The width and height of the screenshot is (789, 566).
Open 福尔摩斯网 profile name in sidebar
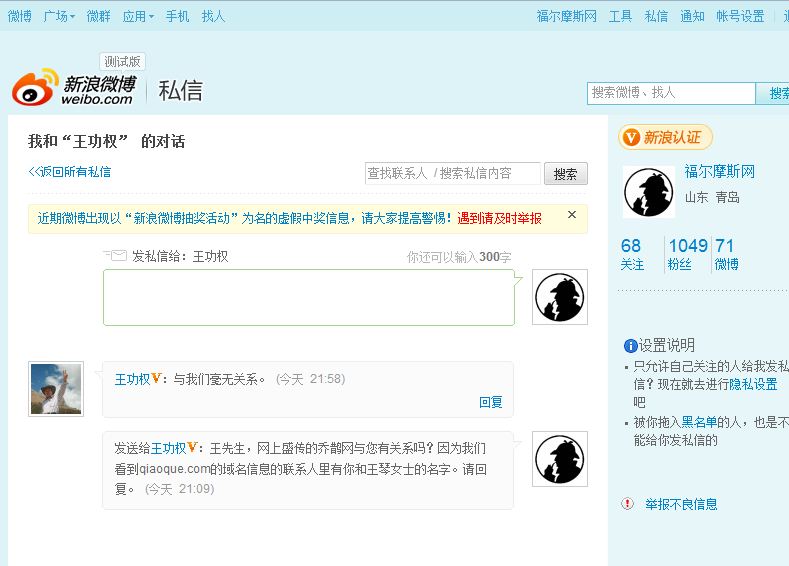[720, 172]
